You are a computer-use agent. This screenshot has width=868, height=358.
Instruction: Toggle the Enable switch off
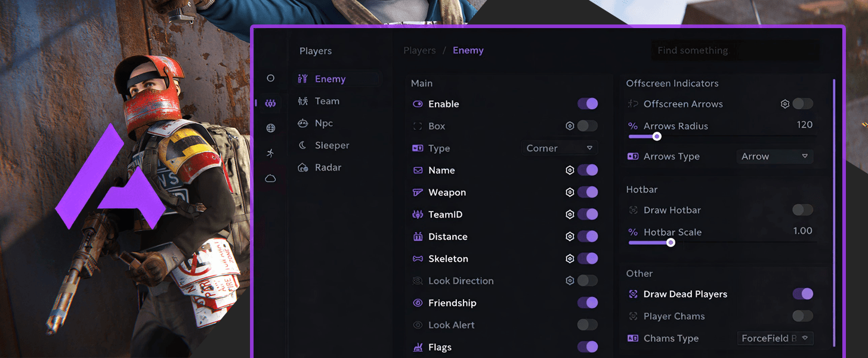coord(588,104)
